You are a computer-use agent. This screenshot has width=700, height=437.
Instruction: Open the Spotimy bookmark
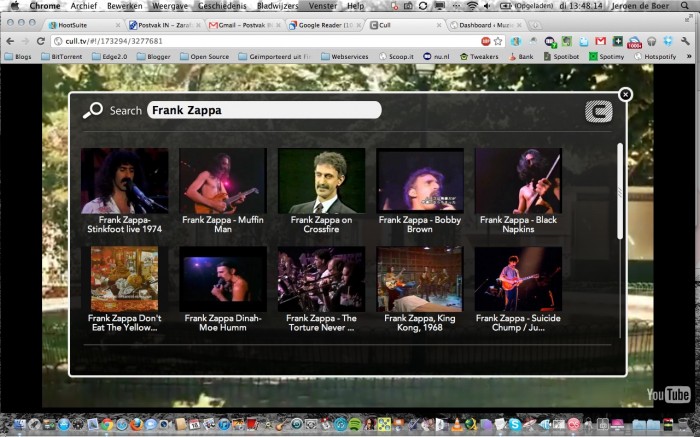tap(607, 57)
